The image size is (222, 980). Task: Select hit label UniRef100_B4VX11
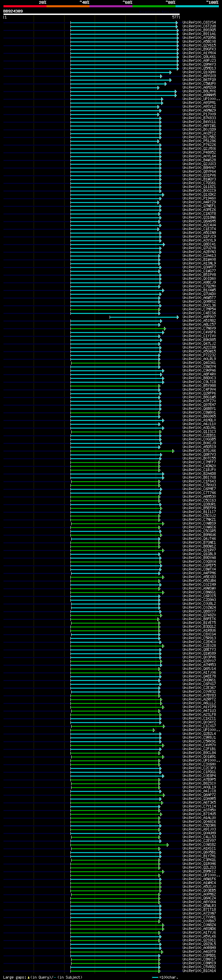point(199,122)
